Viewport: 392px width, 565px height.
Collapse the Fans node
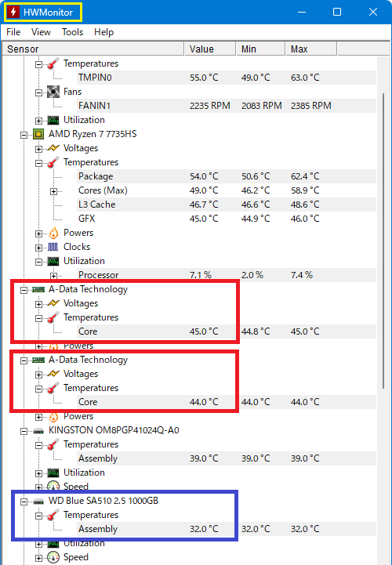coord(38,92)
